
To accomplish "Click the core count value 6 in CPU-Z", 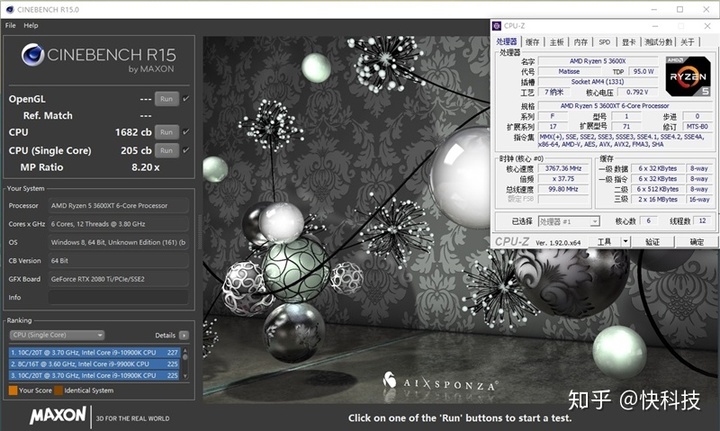I will (648, 221).
